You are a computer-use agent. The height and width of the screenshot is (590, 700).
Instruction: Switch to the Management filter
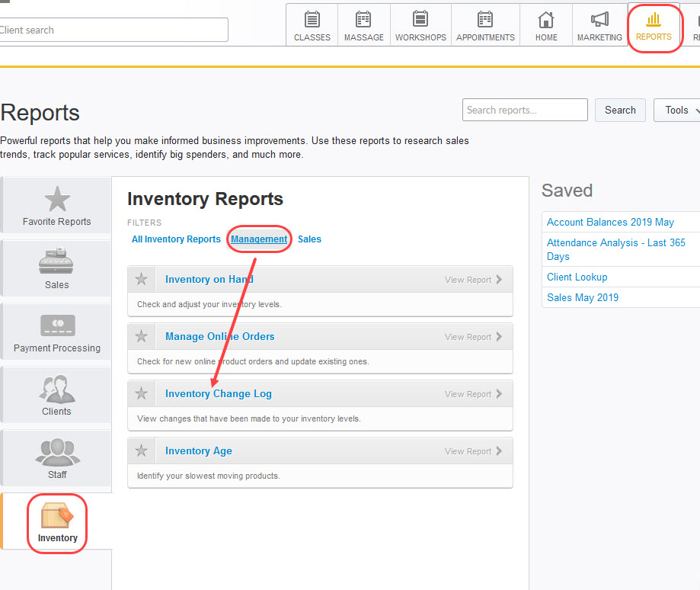pyautogui.click(x=259, y=239)
